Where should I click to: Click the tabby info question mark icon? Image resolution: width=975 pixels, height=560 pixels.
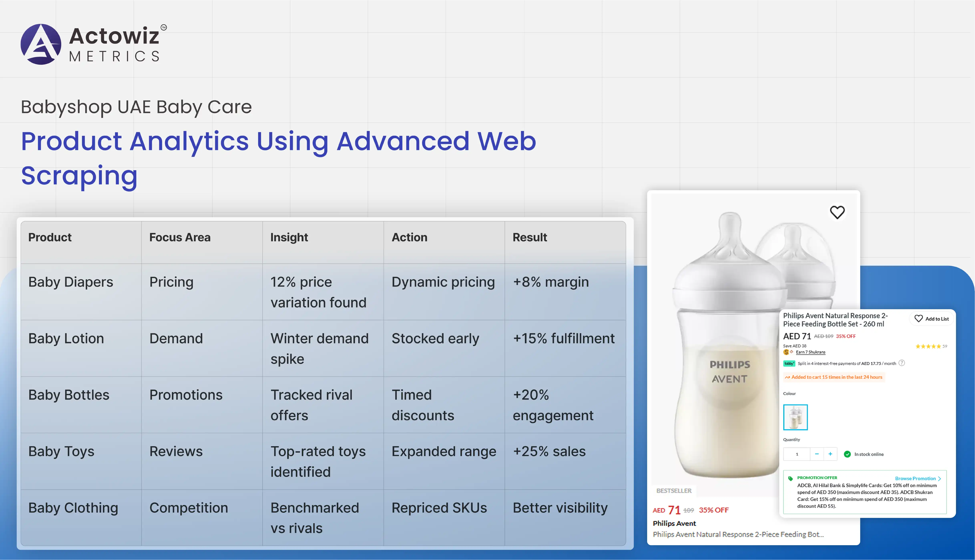pos(902,363)
